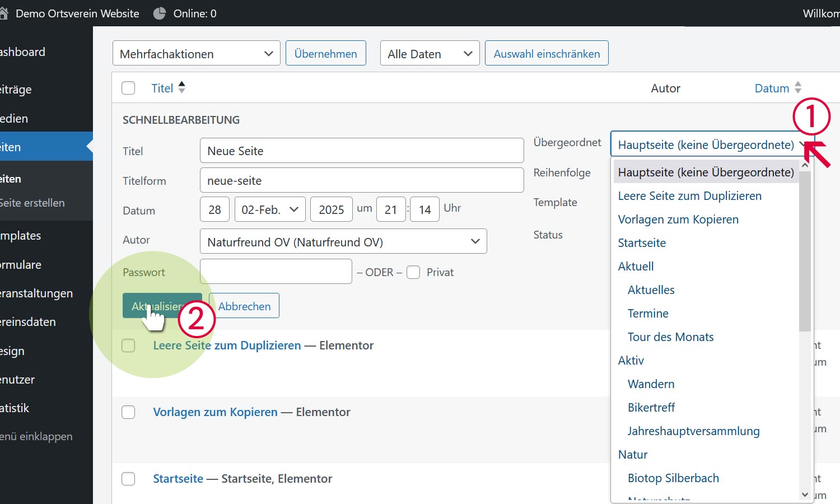This screenshot has height=504, width=840.
Task: Open the Alle Daten filter dropdown
Action: [x=430, y=53]
